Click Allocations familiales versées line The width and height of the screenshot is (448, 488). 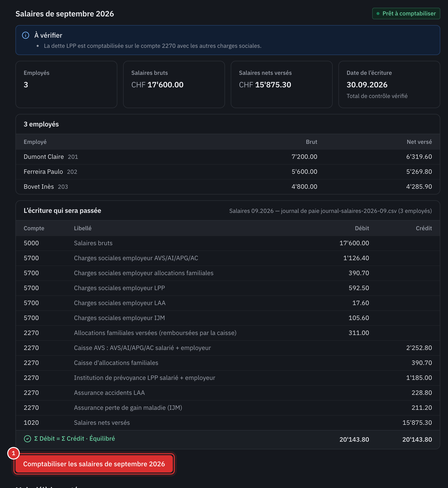tap(228, 333)
